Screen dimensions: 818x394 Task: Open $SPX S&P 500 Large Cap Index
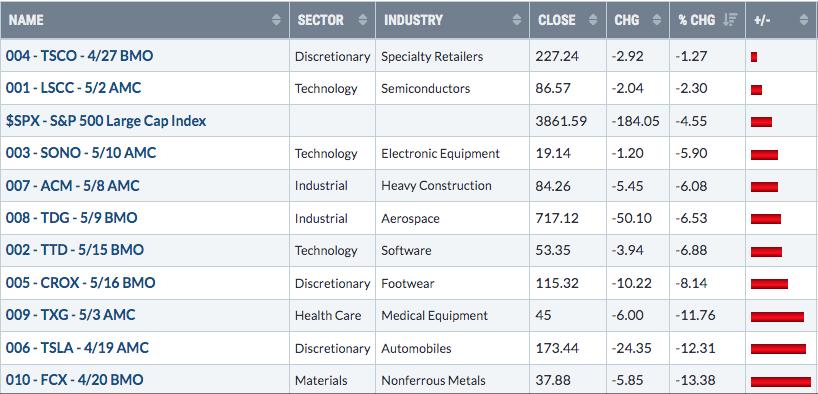[106, 121]
